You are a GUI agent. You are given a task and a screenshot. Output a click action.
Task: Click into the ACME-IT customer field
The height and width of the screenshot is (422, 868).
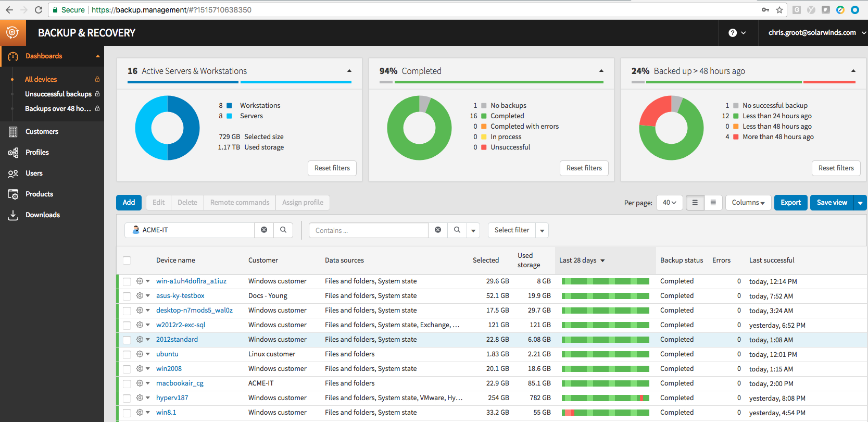pos(190,230)
